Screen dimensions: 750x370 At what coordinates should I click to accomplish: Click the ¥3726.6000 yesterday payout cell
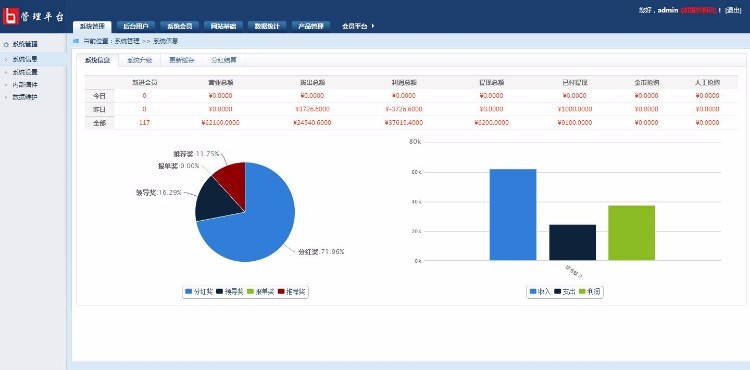[312, 109]
